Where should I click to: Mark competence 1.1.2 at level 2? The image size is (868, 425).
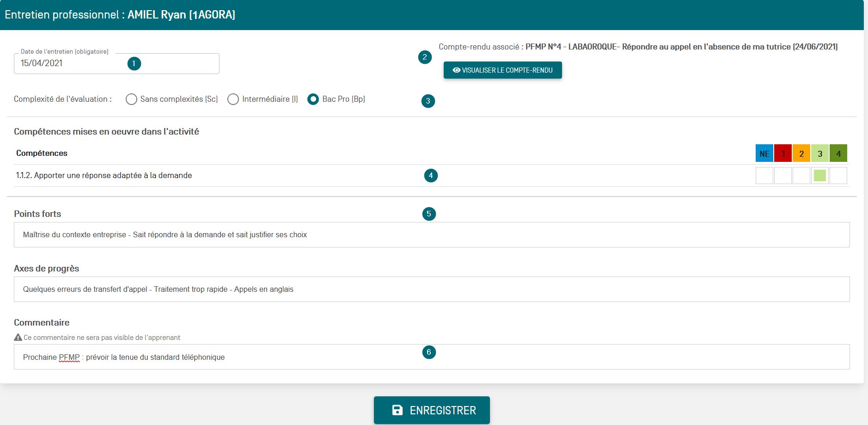tap(801, 176)
